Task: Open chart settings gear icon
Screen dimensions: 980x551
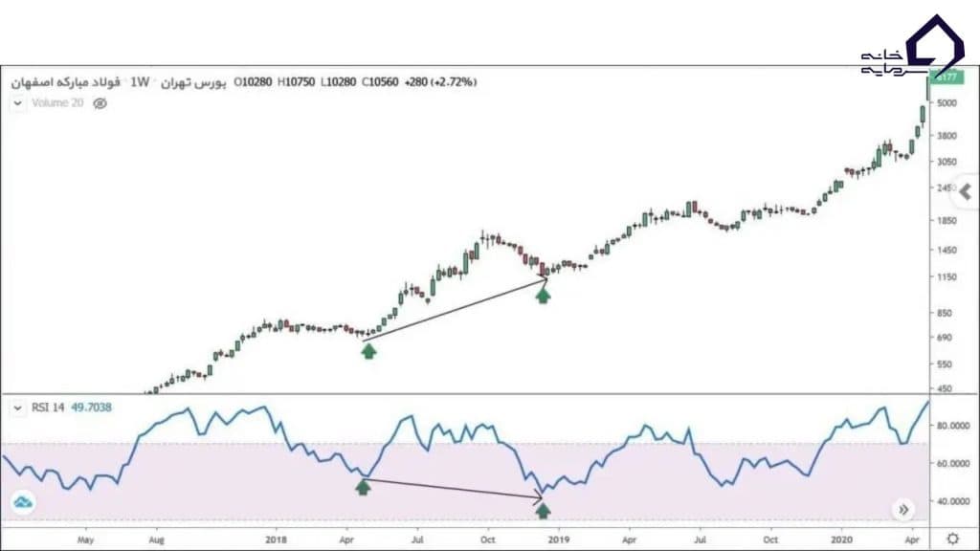Action: tap(952, 540)
